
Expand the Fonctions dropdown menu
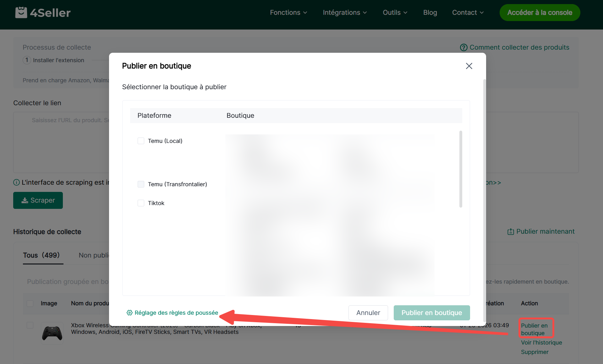(288, 13)
